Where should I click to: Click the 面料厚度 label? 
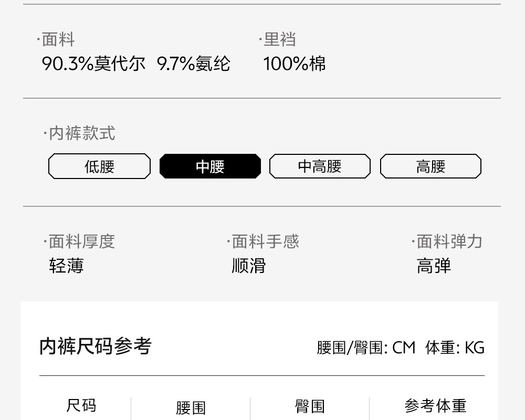tap(81, 241)
